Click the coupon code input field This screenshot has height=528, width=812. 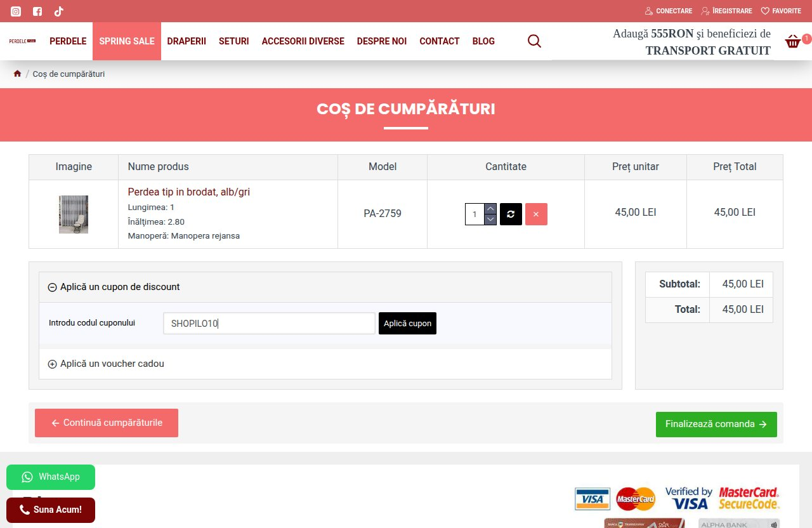pyautogui.click(x=269, y=324)
